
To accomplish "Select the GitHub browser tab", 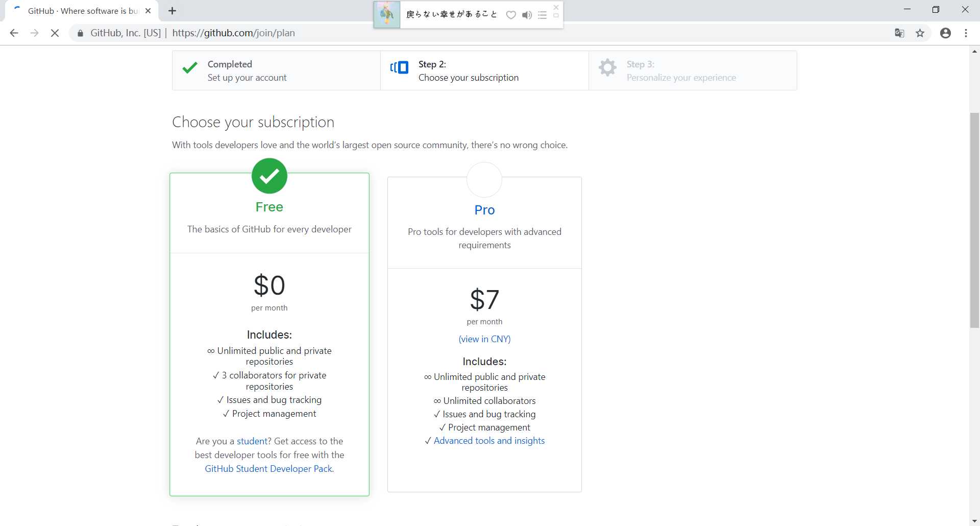I will point(82,11).
